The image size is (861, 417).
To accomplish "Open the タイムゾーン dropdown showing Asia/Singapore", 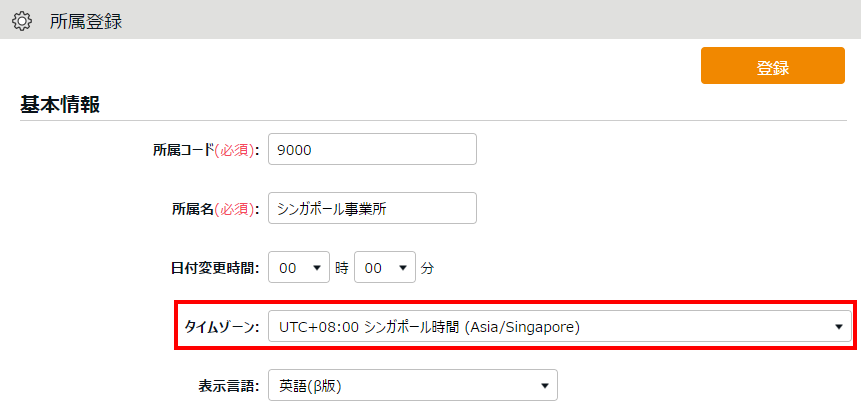I will 560,326.
